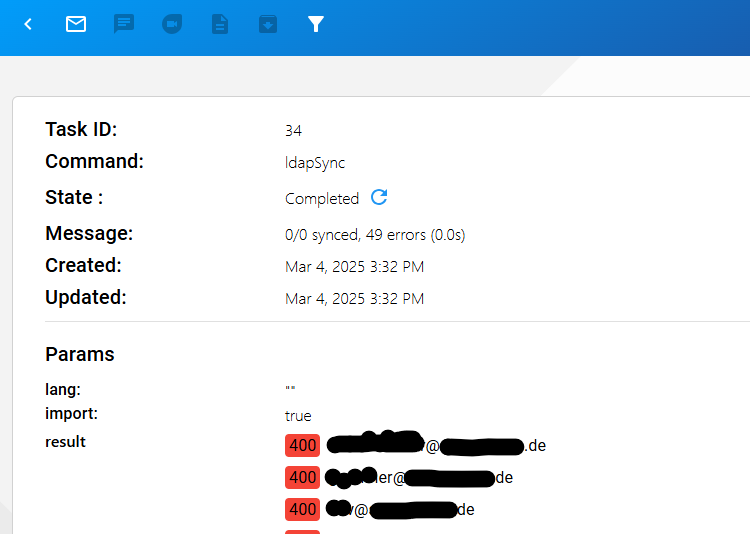Click the second red 400 error badge
The width and height of the screenshot is (750, 534).
tap(302, 478)
